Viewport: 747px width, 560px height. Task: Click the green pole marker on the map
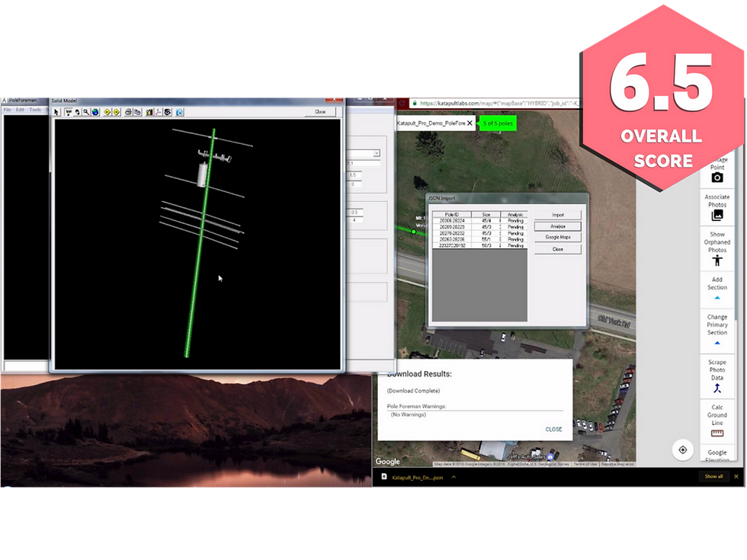[413, 232]
